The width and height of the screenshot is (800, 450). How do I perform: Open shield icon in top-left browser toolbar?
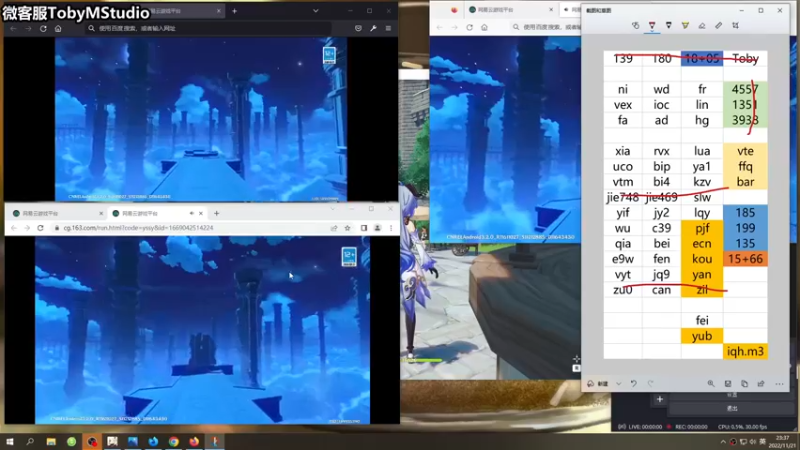click(x=358, y=29)
